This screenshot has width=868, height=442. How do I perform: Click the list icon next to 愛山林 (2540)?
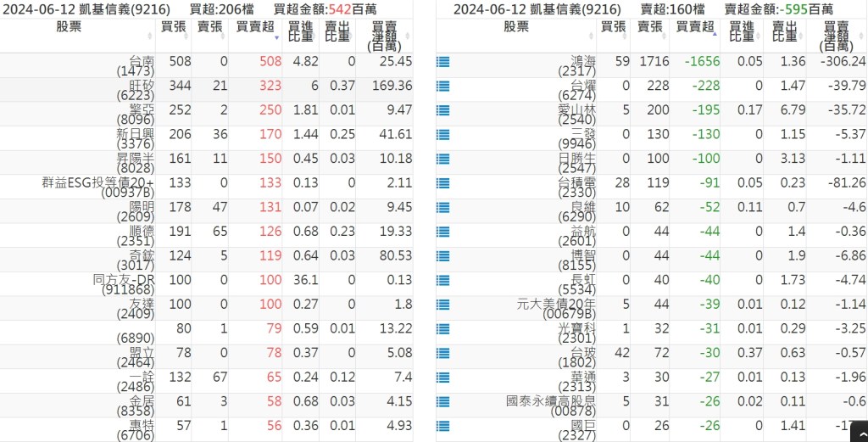click(442, 110)
